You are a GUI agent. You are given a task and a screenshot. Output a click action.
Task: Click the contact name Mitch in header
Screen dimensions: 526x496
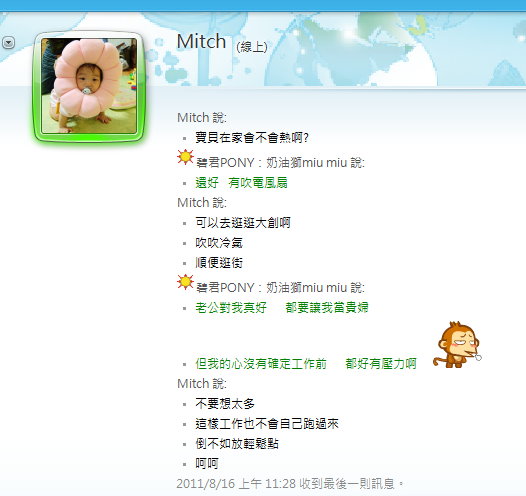click(x=201, y=42)
